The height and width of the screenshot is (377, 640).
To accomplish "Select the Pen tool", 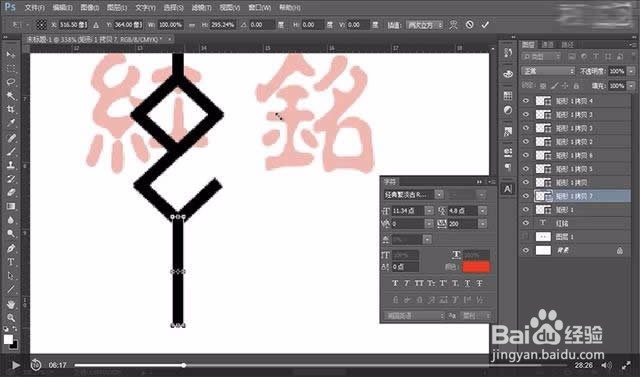I will (x=11, y=248).
